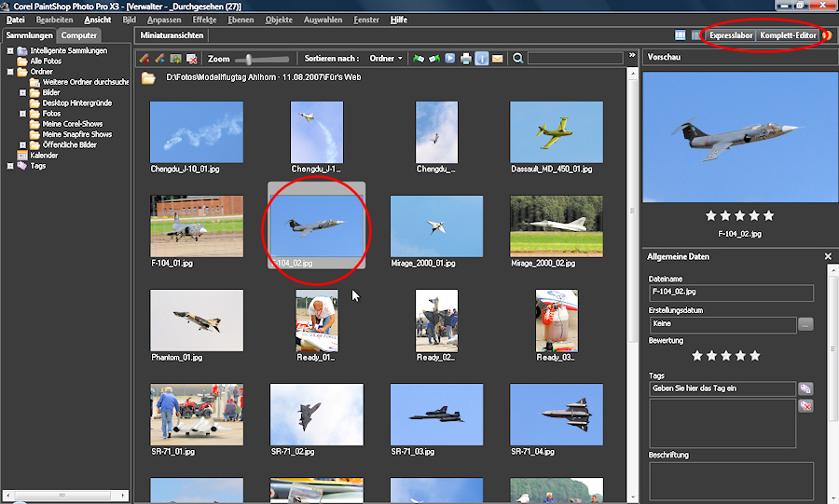Collapse the Ordner tree node
The width and height of the screenshot is (839, 504).
[x=10, y=72]
